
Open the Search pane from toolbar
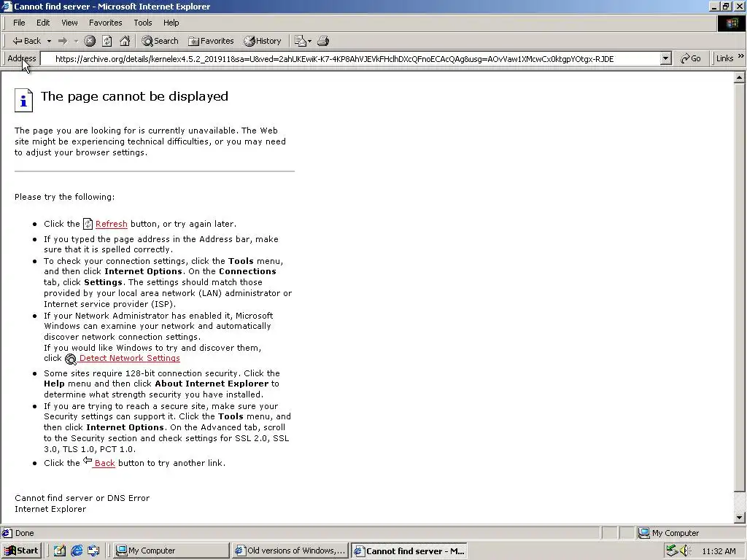160,41
